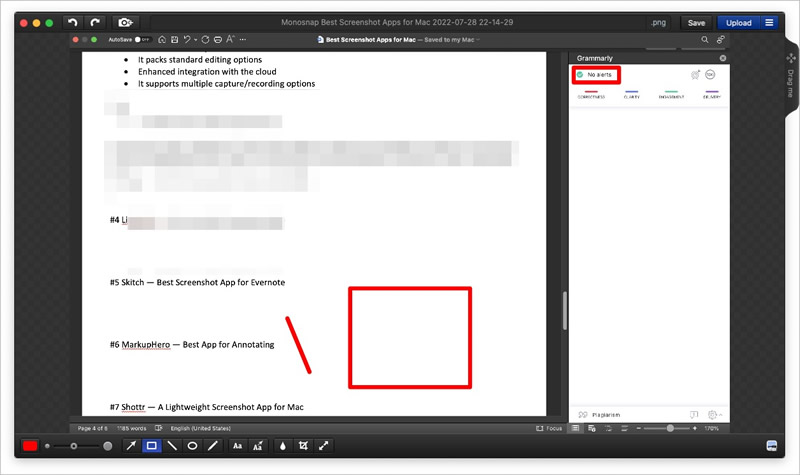800x475 pixels.
Task: Select the Engagement tab in Grammarly
Action: tap(671, 95)
